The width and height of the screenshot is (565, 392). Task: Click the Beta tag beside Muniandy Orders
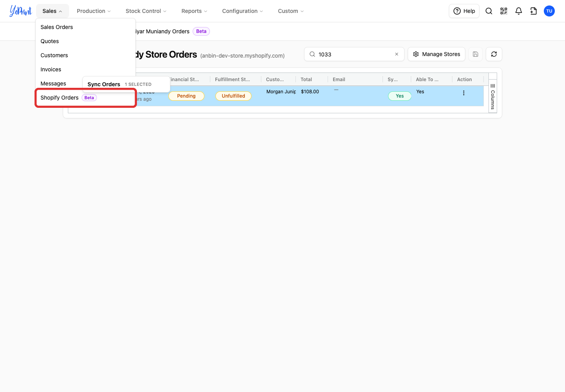201,31
